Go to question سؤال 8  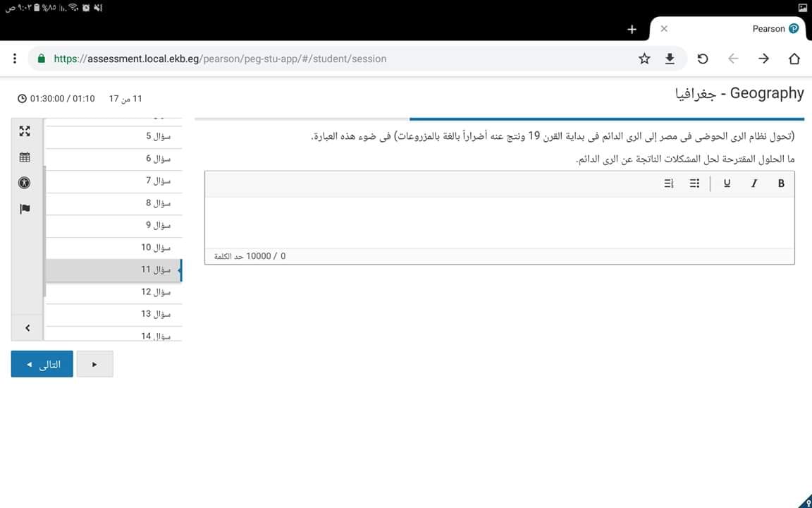point(114,204)
